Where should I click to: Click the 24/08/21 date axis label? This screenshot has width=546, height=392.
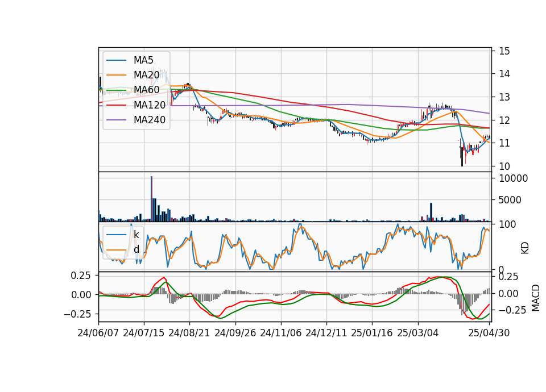(x=189, y=333)
